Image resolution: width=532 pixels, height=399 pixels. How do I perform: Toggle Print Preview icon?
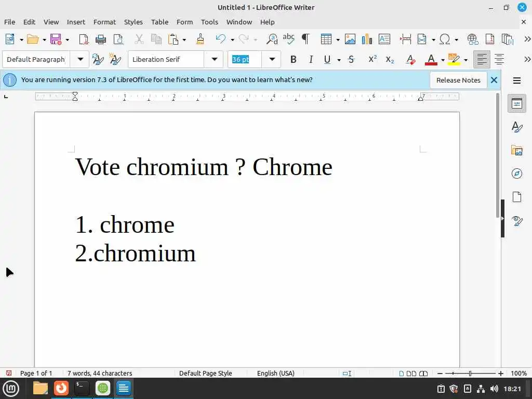click(x=118, y=39)
